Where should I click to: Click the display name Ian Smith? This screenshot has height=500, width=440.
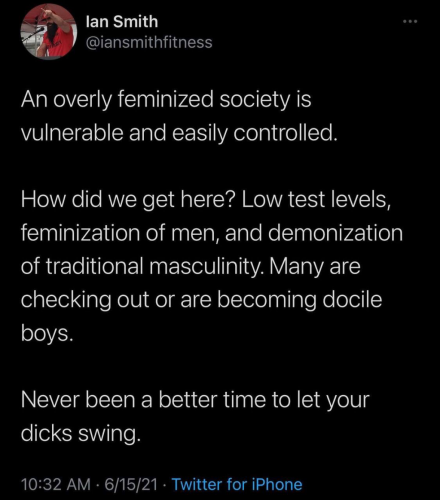click(x=122, y=22)
